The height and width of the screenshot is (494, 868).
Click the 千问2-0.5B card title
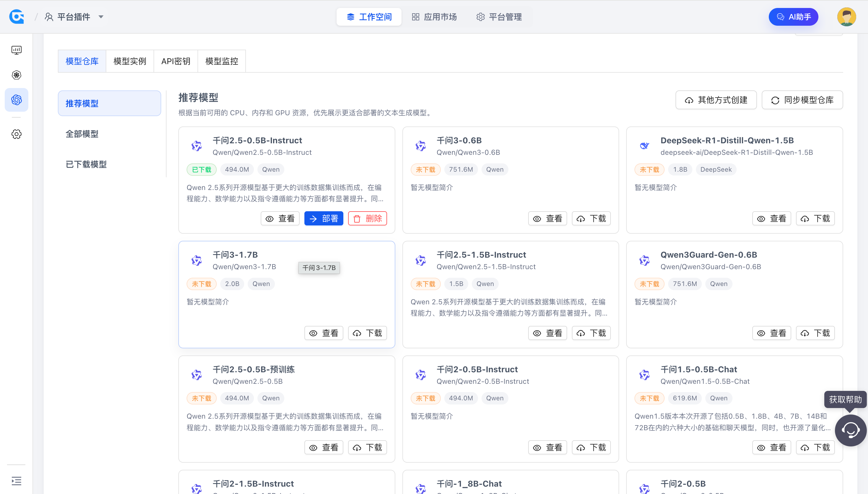tap(683, 483)
